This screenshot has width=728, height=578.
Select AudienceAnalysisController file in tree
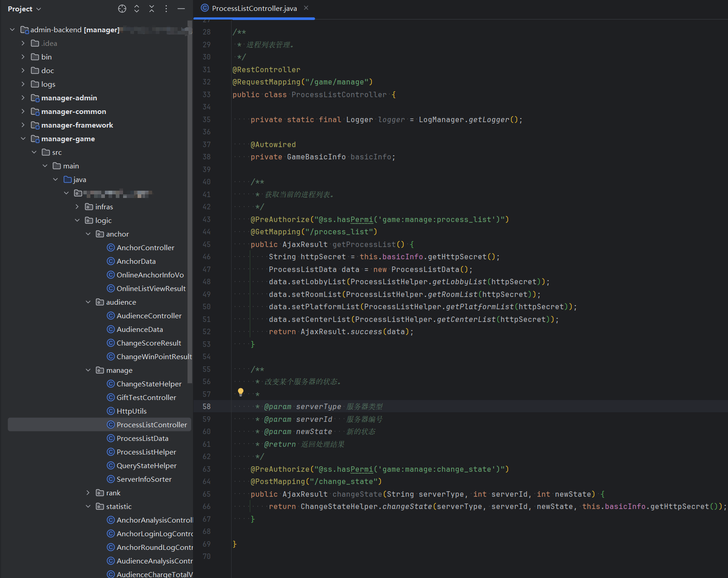pos(150,561)
